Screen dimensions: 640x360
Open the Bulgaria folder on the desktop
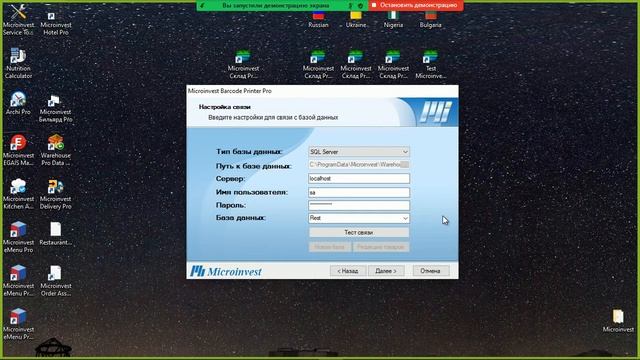click(431, 20)
